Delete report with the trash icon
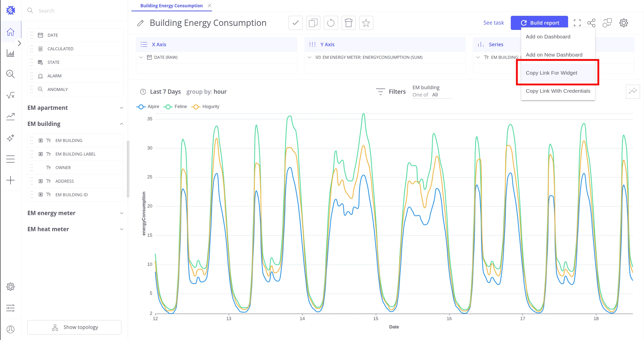 (x=348, y=23)
